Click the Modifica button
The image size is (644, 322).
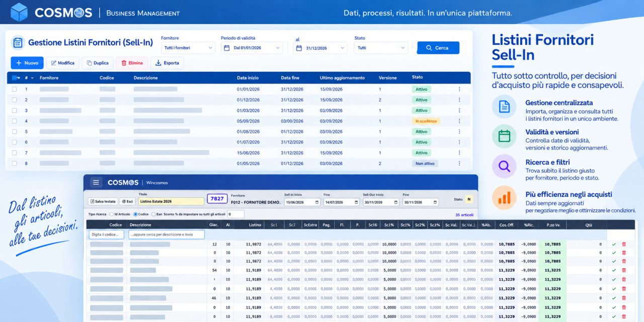(x=62, y=63)
